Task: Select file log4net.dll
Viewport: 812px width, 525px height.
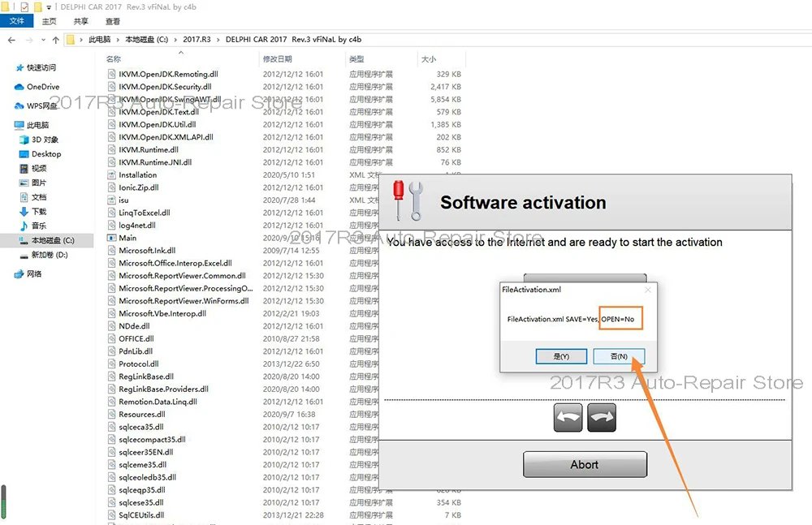Action: 137,226
